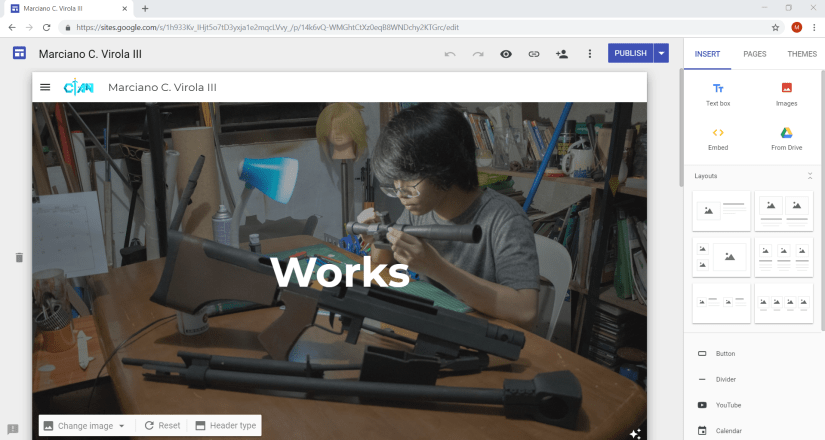Choose the Header type option
825x440 pixels.
click(x=226, y=426)
